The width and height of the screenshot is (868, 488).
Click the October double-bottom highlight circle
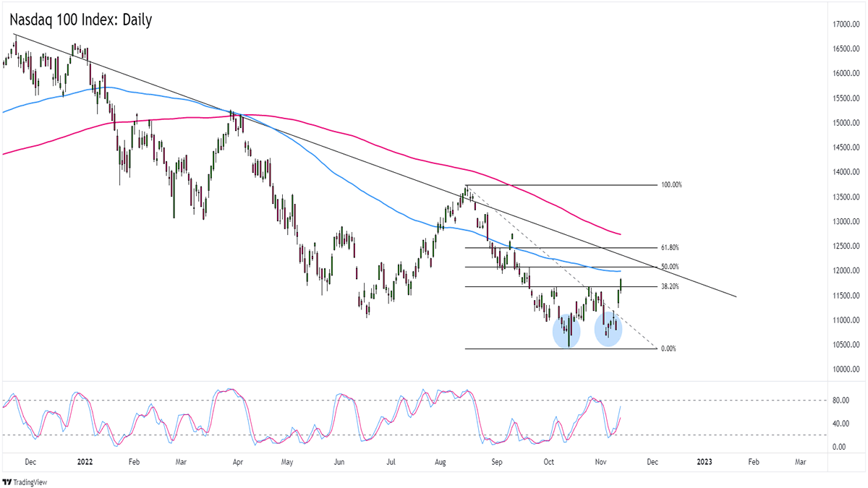[x=566, y=332]
